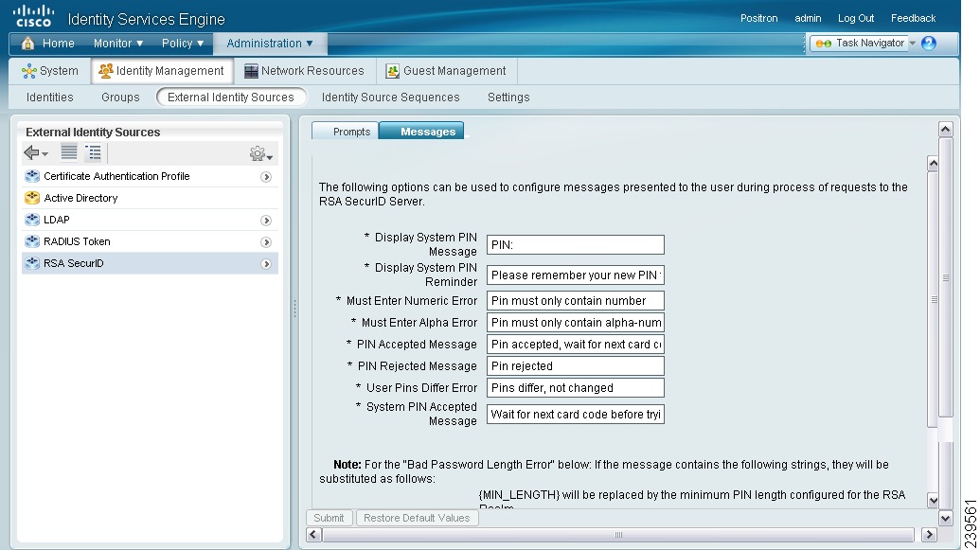Go to Home in the main menu
The image size is (980, 550).
58,44
